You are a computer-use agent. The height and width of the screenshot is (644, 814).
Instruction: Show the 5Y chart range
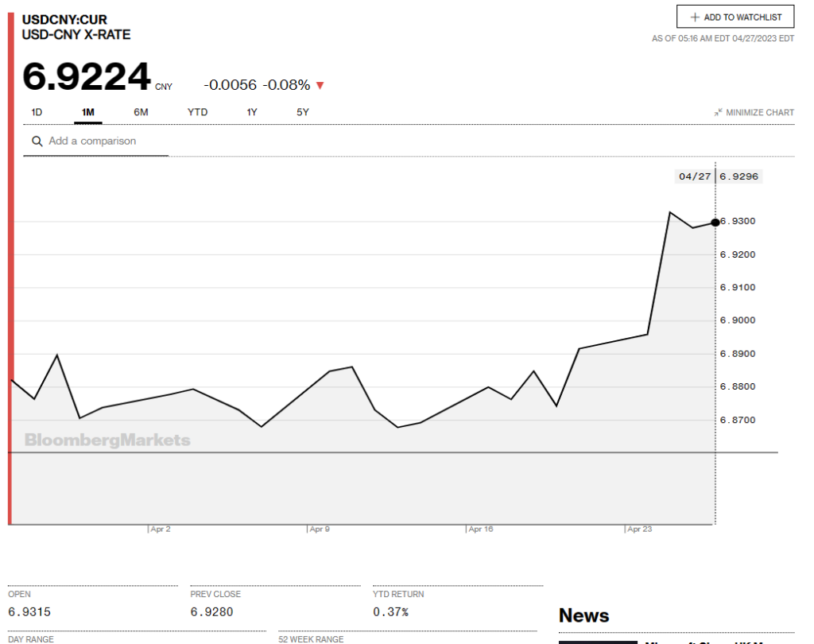pyautogui.click(x=303, y=112)
